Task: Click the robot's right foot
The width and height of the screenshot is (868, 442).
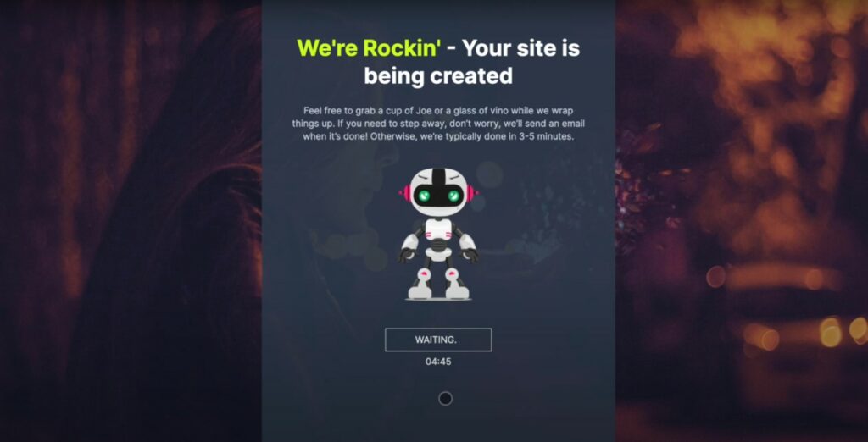Action: tap(457, 290)
